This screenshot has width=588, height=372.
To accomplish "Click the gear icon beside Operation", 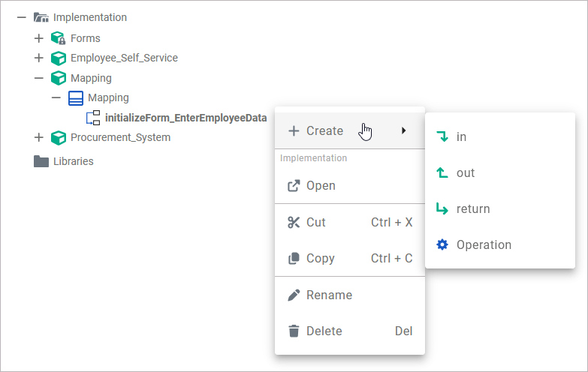I will click(x=442, y=244).
